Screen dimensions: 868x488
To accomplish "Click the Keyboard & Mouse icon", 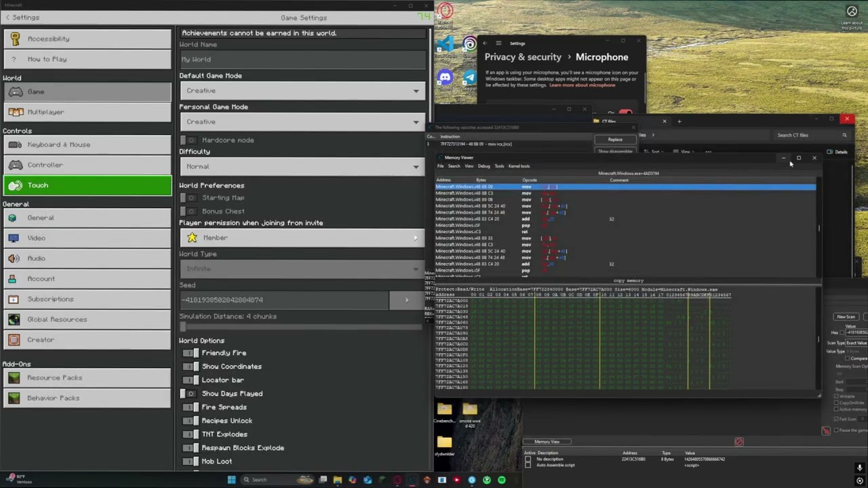I will point(15,144).
